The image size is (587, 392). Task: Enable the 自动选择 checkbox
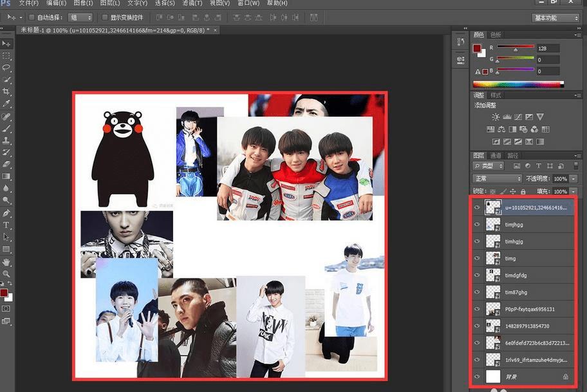(x=32, y=17)
